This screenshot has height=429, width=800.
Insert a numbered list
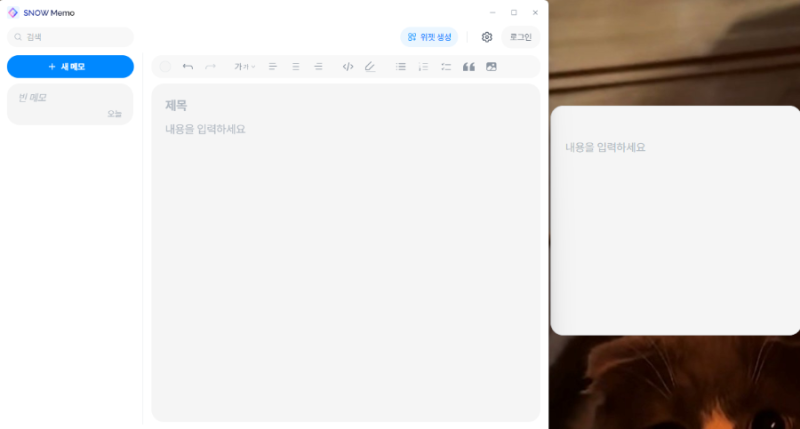(x=423, y=67)
